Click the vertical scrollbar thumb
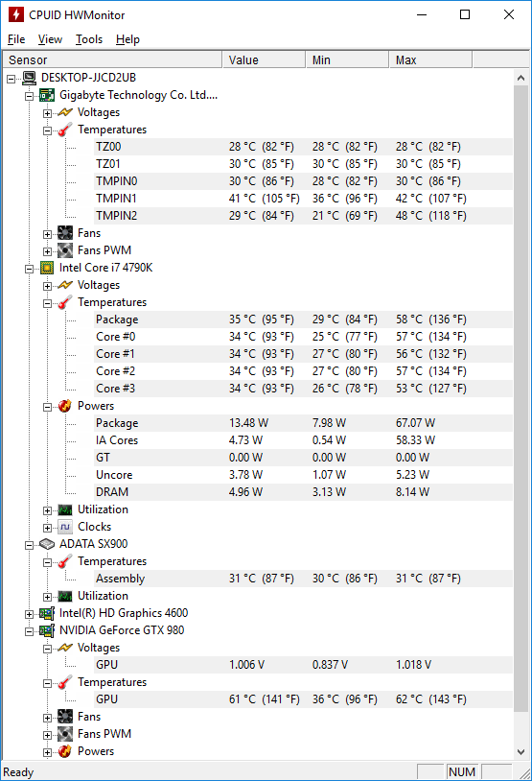532x781 pixels. 521,398
